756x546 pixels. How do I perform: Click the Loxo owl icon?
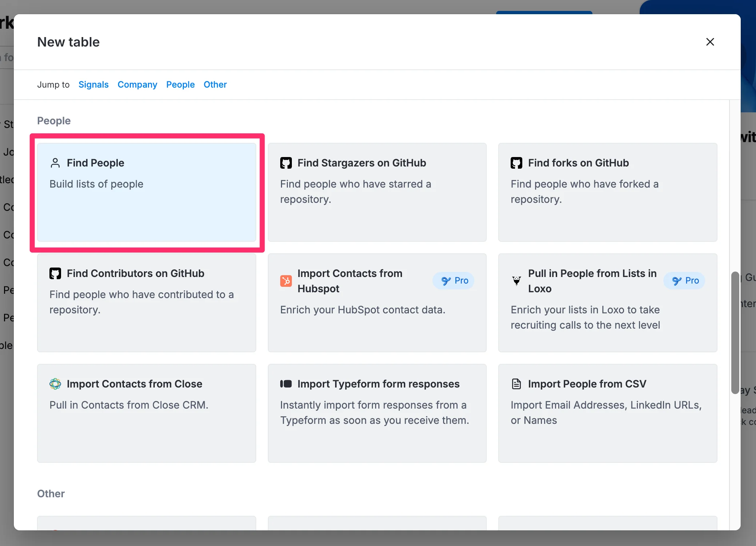click(516, 281)
